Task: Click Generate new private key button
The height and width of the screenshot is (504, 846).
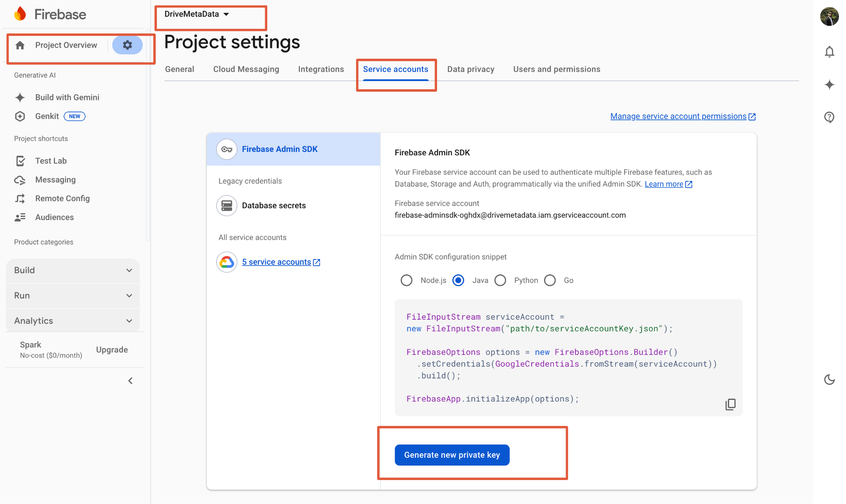Action: coord(452,455)
